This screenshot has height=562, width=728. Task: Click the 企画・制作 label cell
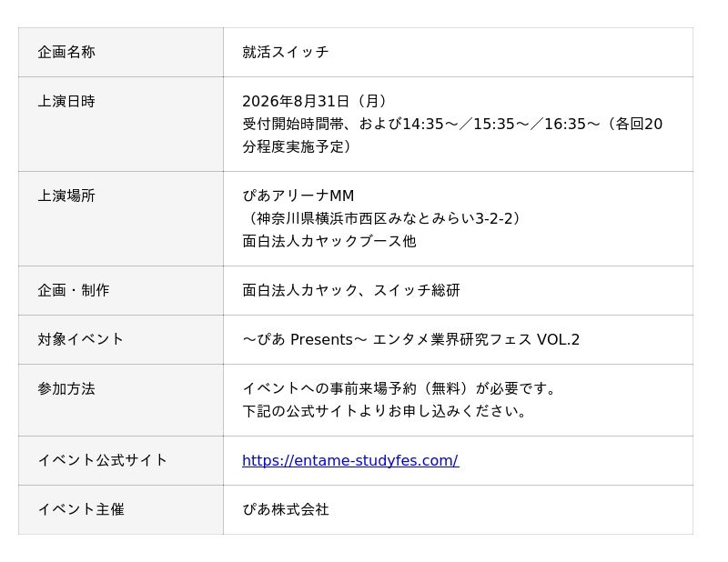click(121, 291)
